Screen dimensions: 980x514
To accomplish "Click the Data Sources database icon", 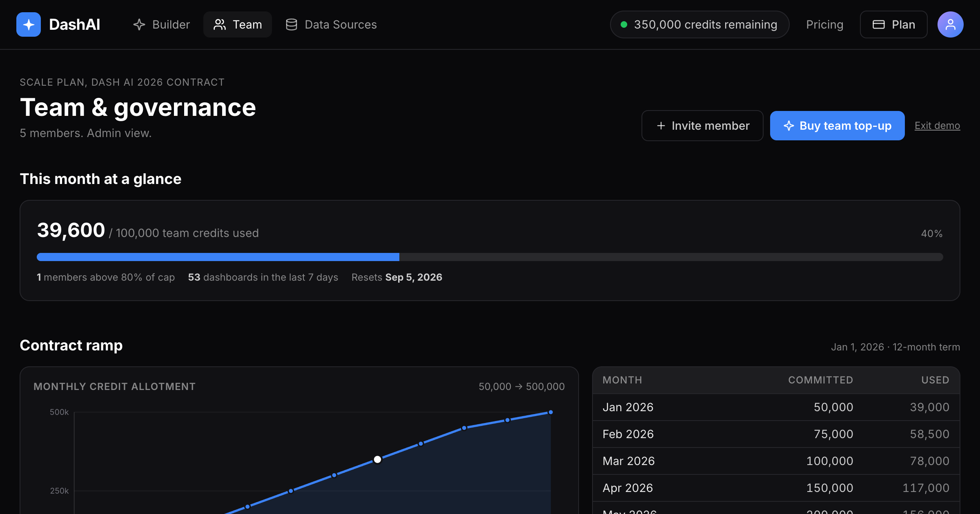I will 292,24.
